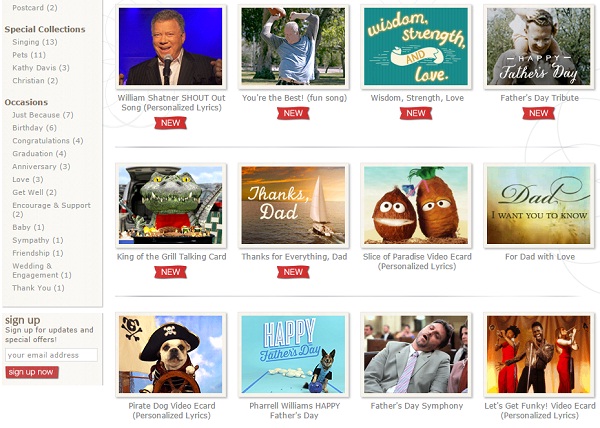600x428 pixels.
Task: Filter by Singing (13) collection
Action: (35, 42)
